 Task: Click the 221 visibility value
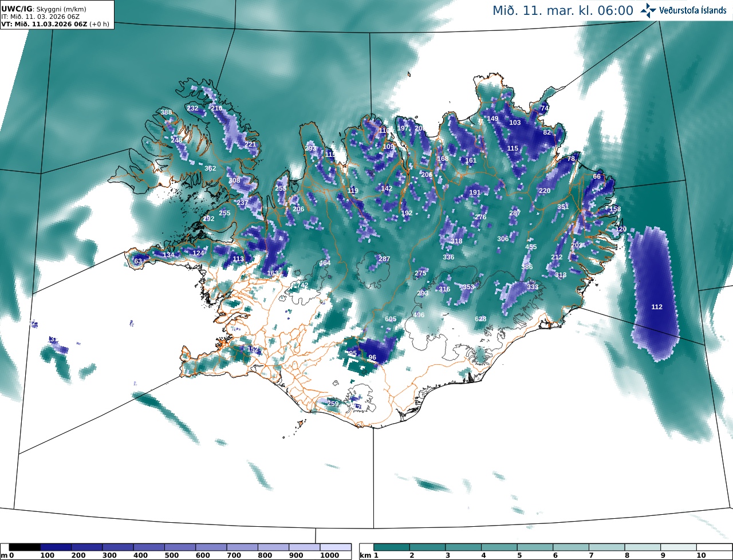(250, 144)
